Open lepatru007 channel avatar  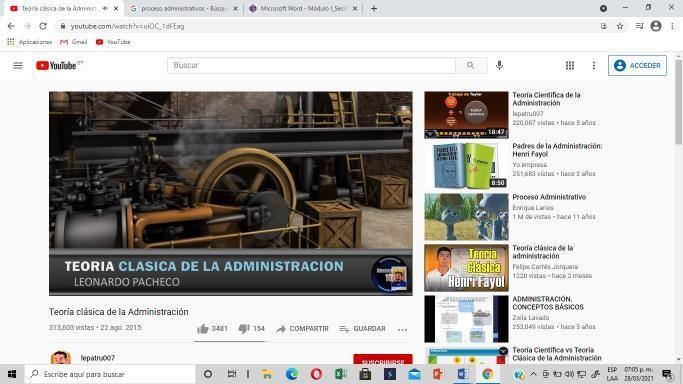tap(61, 358)
